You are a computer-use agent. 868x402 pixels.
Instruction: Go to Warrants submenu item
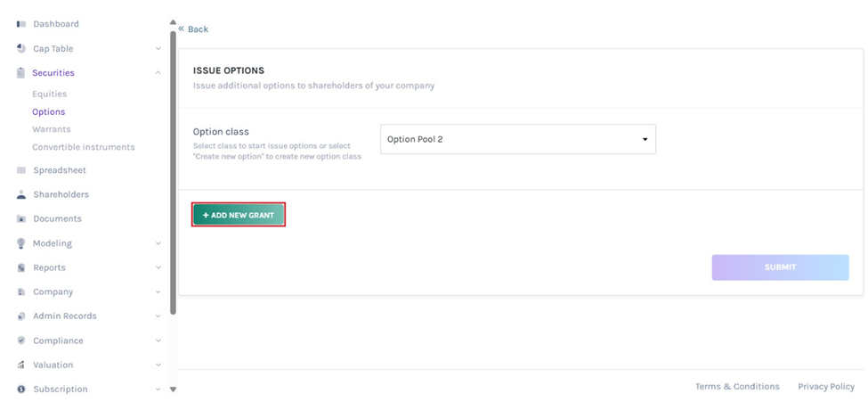(52, 129)
